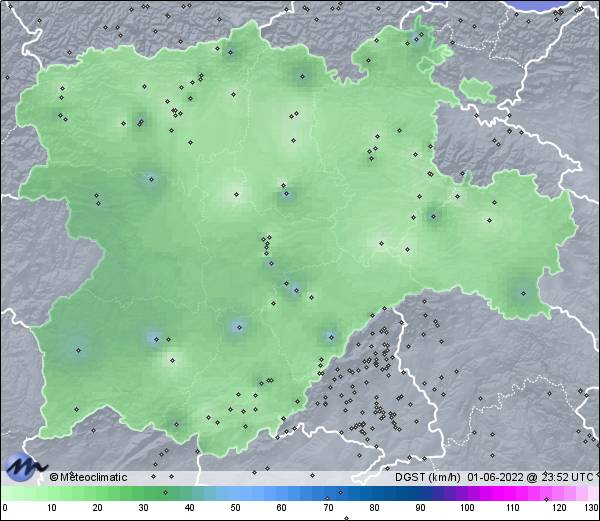
Task: Click the ©Meteoclimatic copyright text
Action: [x=88, y=477]
